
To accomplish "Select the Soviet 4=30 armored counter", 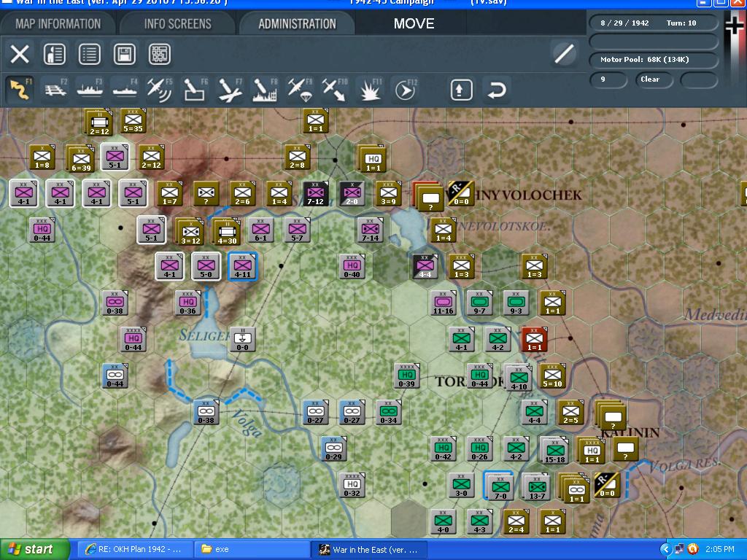I will click(x=226, y=231).
